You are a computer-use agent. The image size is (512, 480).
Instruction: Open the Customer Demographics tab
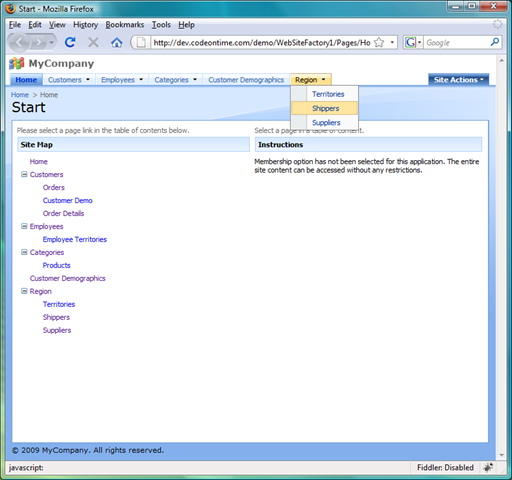coord(246,80)
